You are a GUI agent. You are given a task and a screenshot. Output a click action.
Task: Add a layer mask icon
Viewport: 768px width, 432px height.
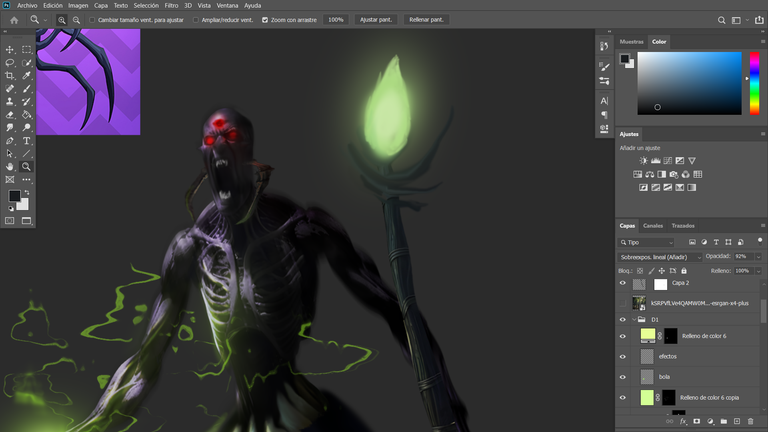click(x=696, y=421)
